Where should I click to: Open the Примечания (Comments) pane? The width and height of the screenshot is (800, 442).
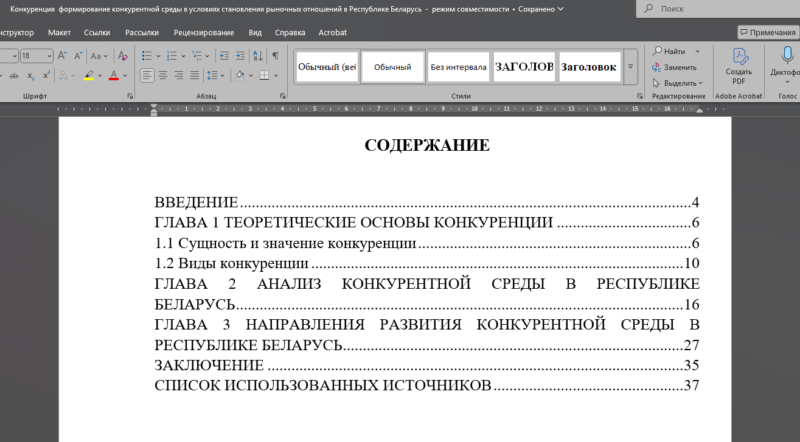(768, 32)
